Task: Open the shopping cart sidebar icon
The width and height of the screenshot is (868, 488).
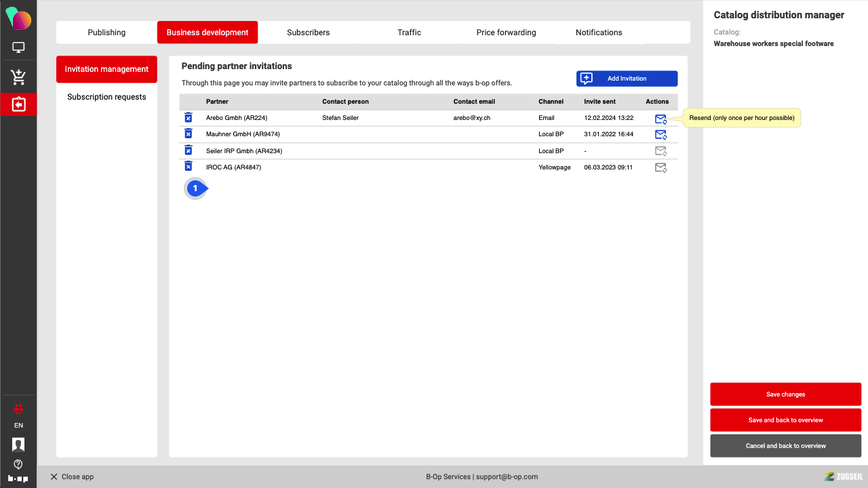Action: [x=18, y=77]
